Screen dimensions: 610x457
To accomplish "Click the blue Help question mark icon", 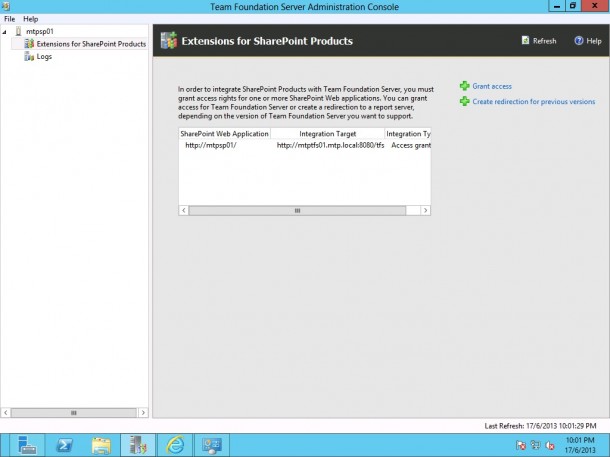I will (579, 40).
